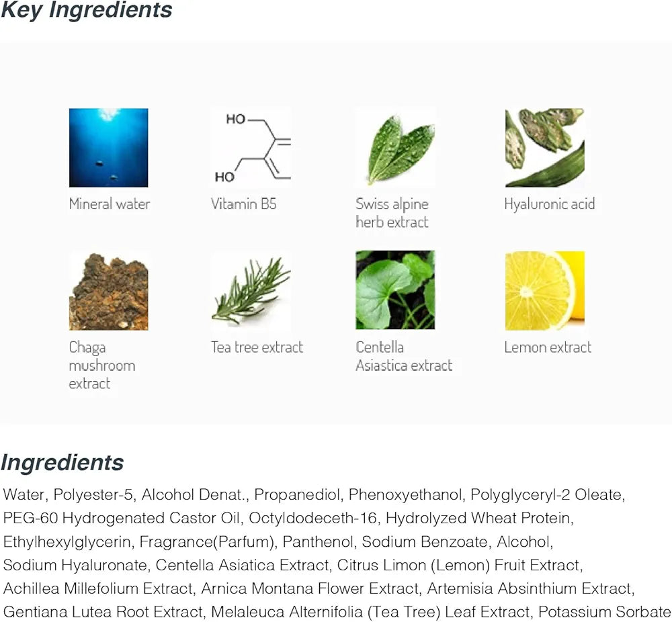Select the Swiss alpine herb leaf image

395,148
